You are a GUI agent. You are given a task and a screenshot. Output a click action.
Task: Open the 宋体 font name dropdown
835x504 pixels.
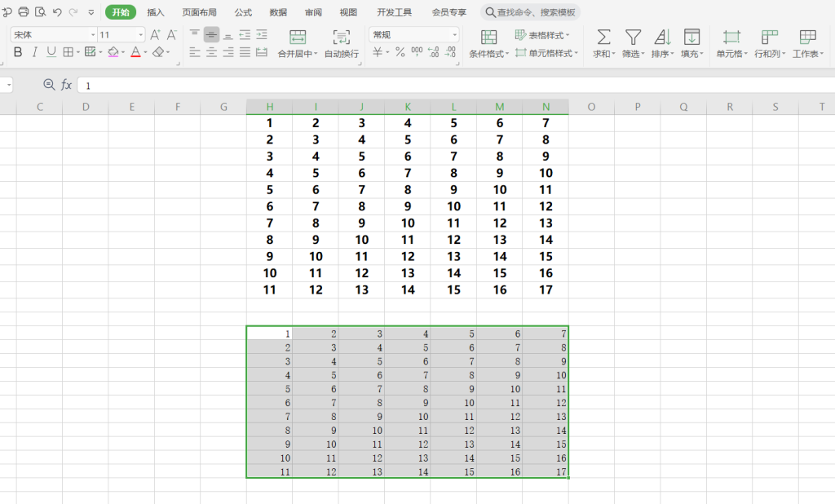point(93,34)
